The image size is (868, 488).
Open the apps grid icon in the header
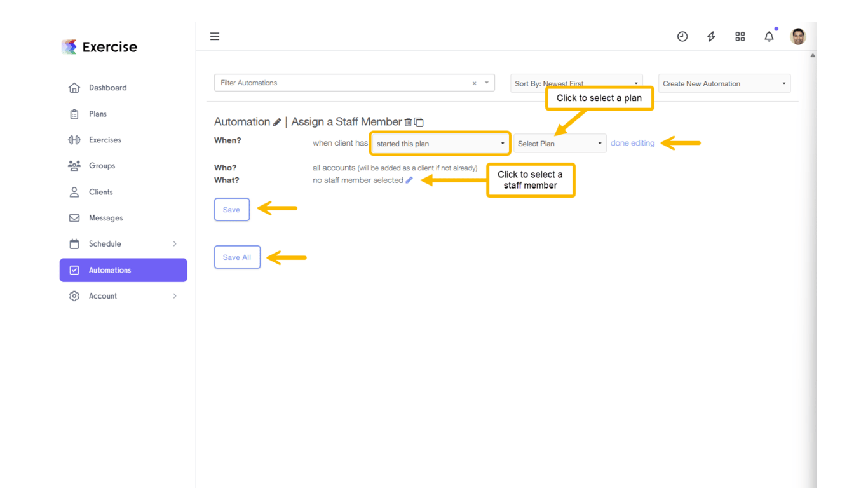click(740, 36)
